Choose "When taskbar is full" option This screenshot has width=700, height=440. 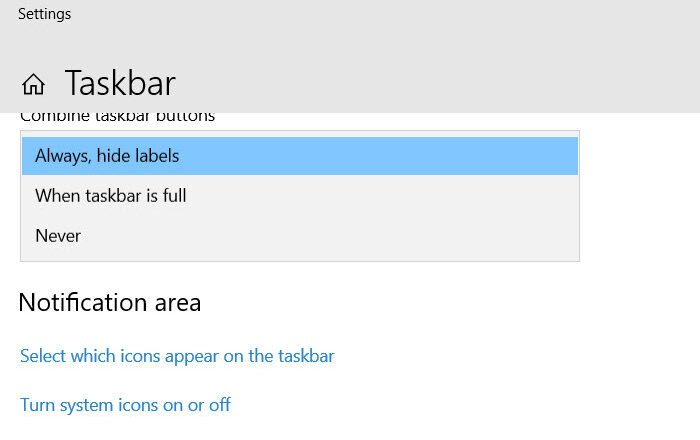[x=111, y=196]
